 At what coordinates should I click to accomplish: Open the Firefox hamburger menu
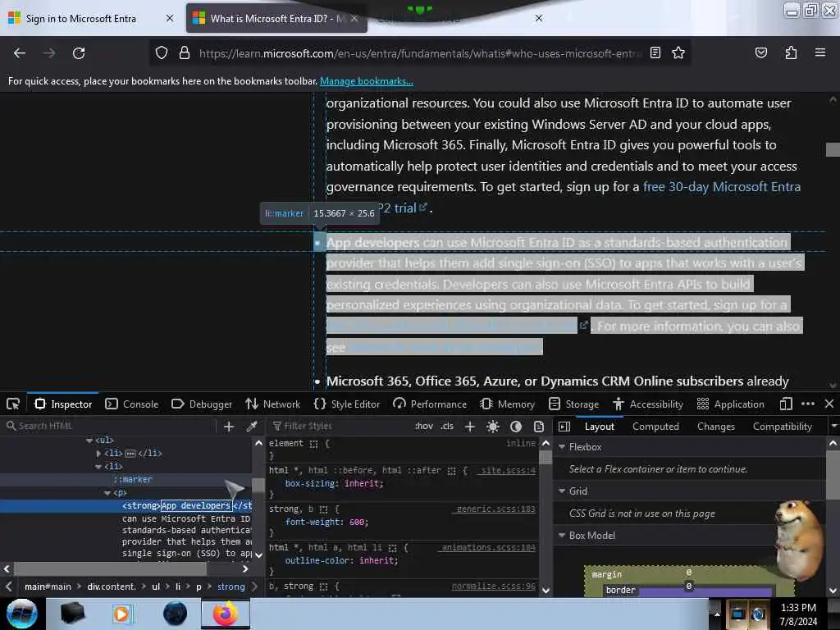point(819,52)
